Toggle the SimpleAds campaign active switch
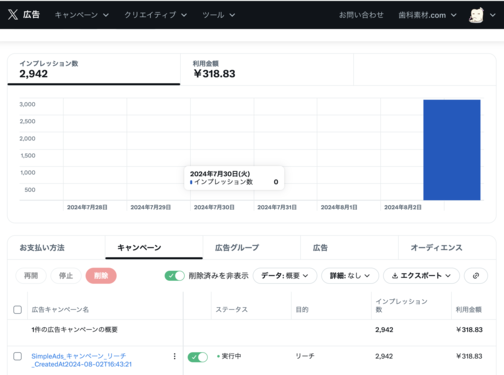 [198, 357]
